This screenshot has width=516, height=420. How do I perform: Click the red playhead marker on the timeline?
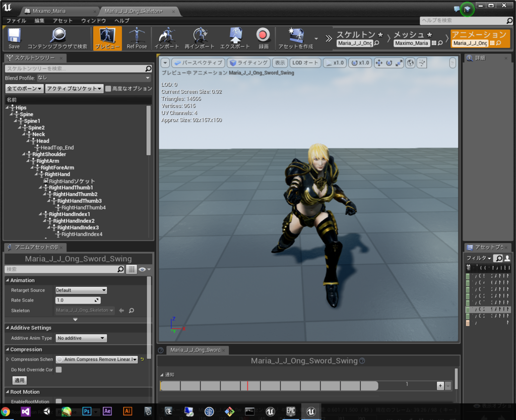(247, 386)
